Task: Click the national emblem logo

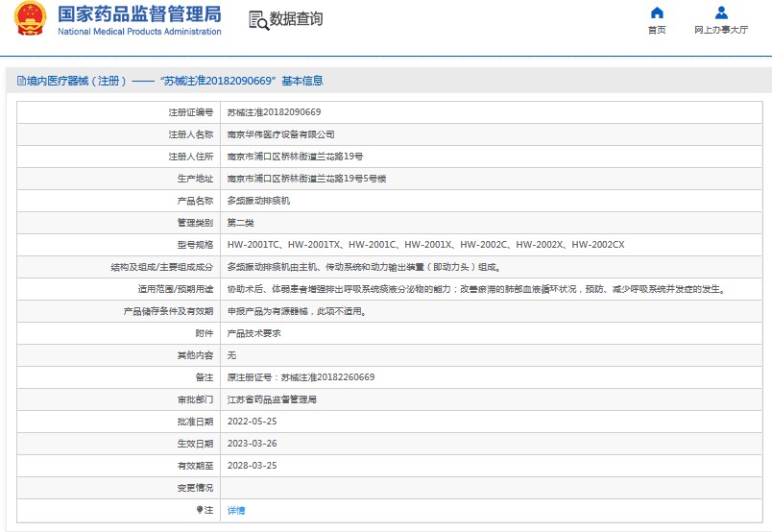Action: 29,20
